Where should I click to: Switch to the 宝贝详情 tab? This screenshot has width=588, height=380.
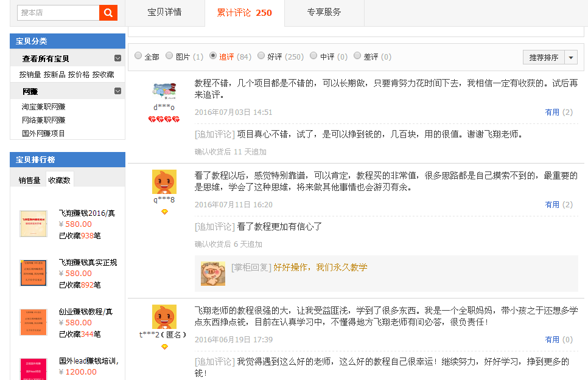pos(164,12)
